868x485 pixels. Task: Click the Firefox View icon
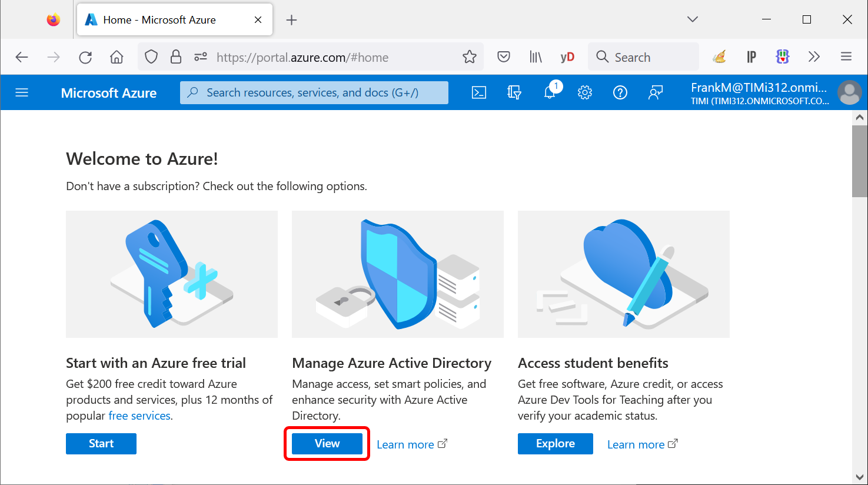pyautogui.click(x=54, y=20)
